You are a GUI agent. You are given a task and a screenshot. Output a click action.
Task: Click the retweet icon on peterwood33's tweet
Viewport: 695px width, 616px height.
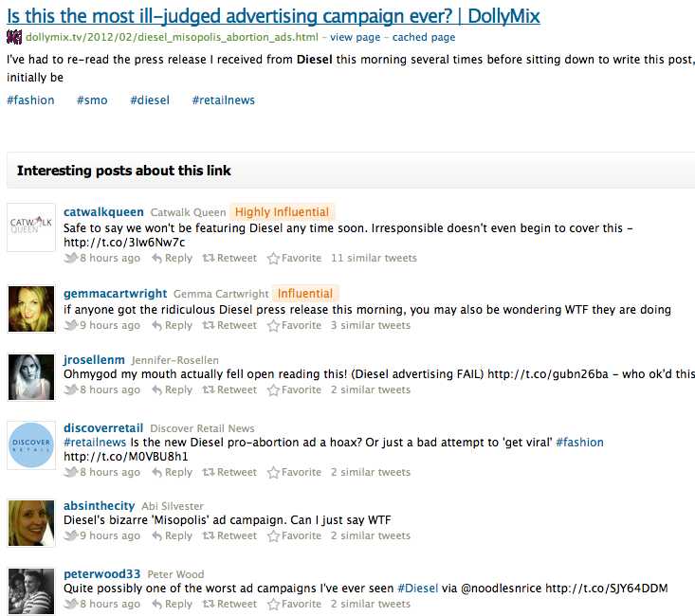coord(209,604)
